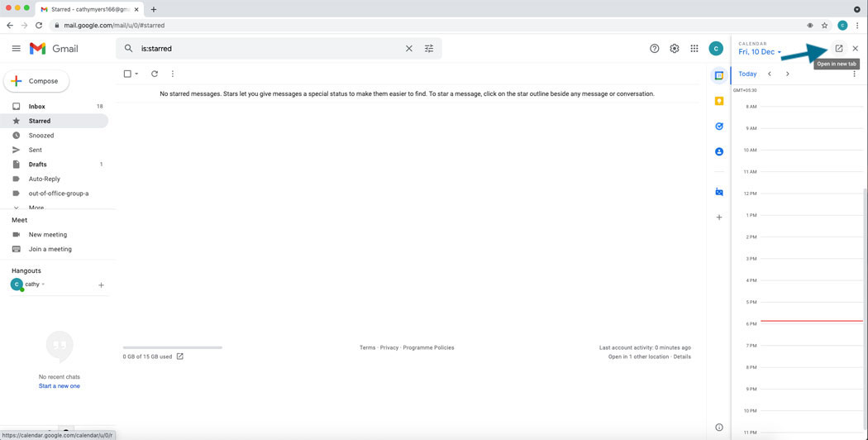Screen dimensions: 868x440
Task: Open the select dropdown arrow
Action: 136,74
